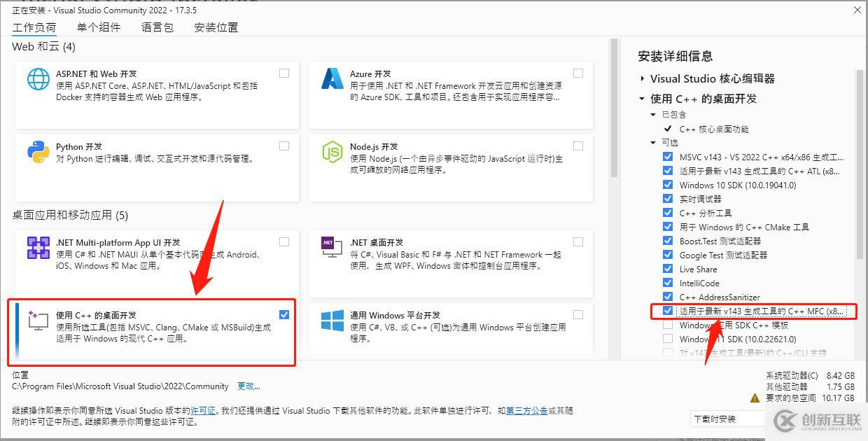Click the Python development logo icon
This screenshot has width=868, height=441.
pos(38,152)
